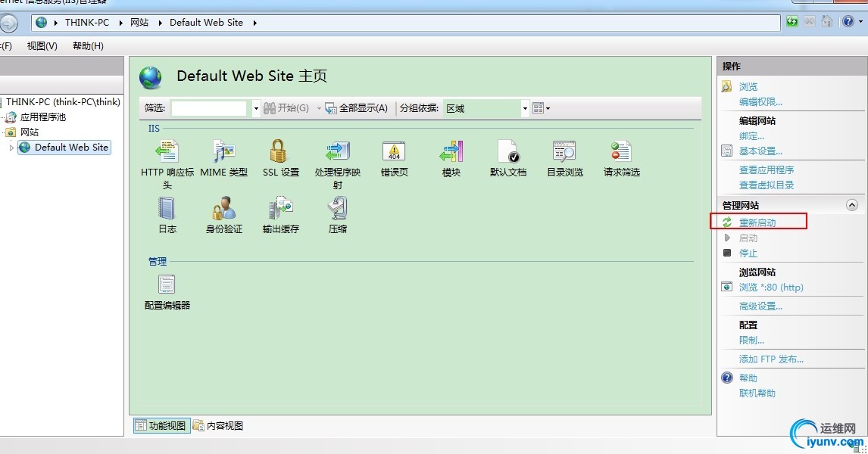Screen dimensions: 868x454
Task: Restart the site via 重新启动
Action: coord(757,222)
